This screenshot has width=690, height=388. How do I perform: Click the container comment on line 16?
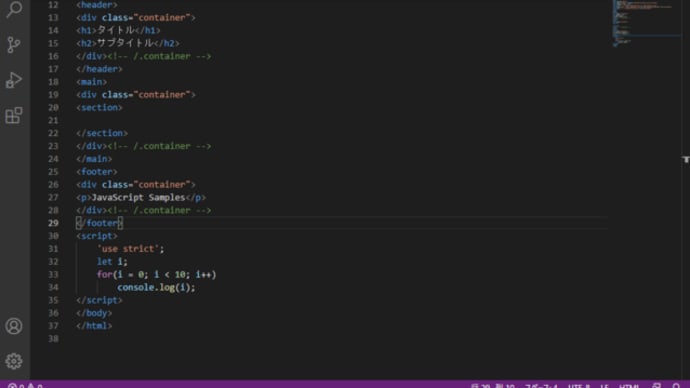click(159, 56)
